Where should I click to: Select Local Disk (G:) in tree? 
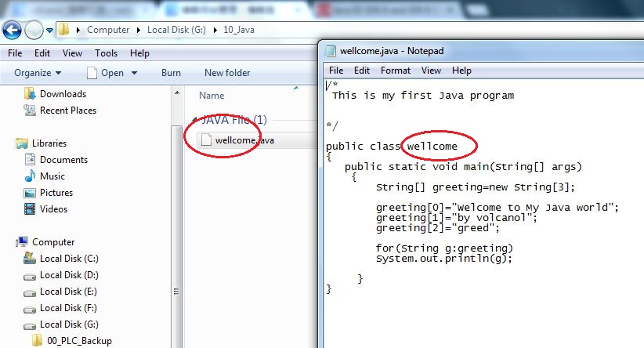[x=69, y=324]
